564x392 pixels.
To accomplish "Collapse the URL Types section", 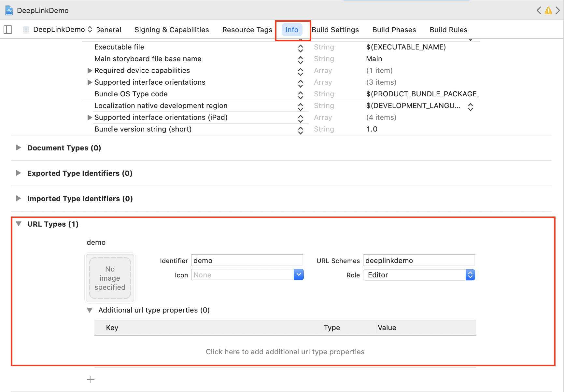I will pos(19,224).
